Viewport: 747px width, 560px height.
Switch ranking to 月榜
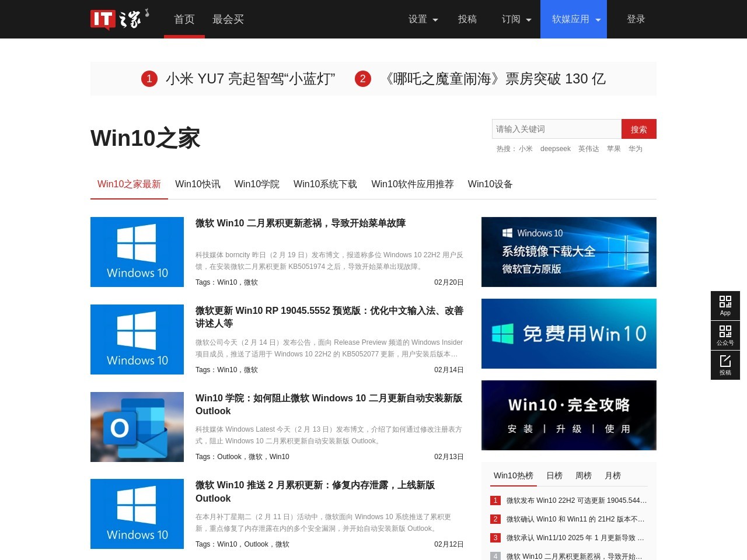pos(613,475)
